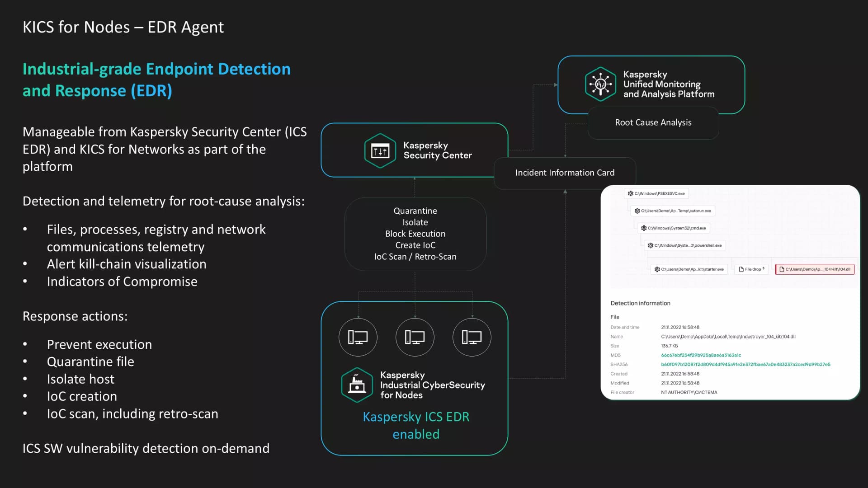The height and width of the screenshot is (488, 868).
Task: Click the 'Isolate host' bullet
Action: [x=80, y=379]
